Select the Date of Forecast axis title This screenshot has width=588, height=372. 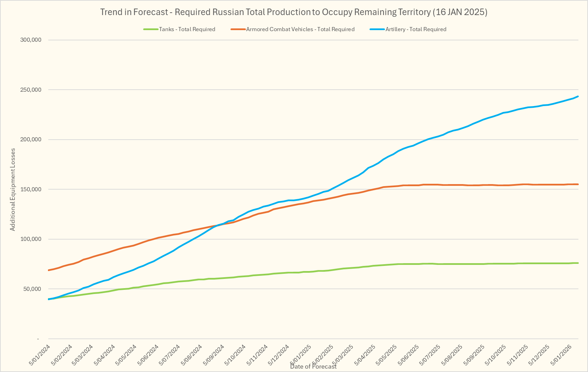pyautogui.click(x=313, y=367)
